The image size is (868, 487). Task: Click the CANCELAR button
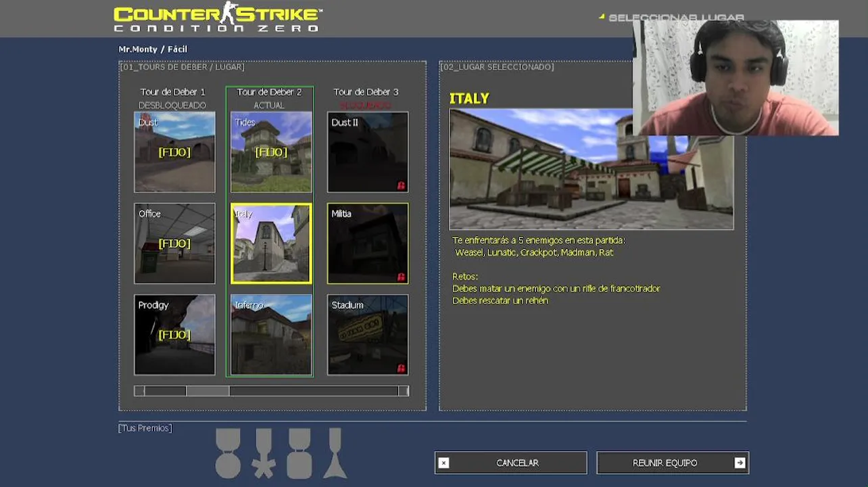point(510,463)
